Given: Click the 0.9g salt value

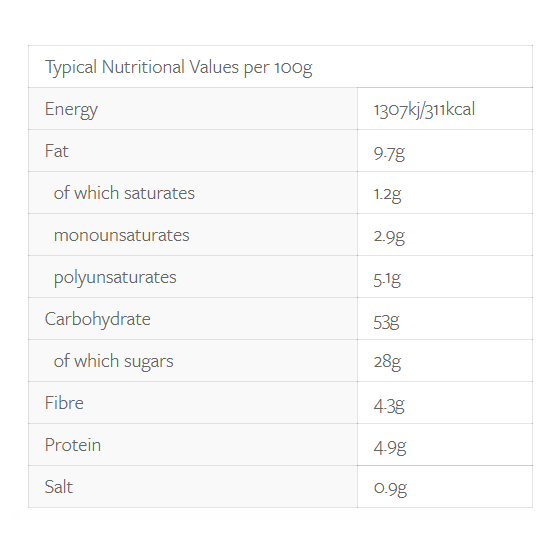Looking at the screenshot, I should point(390,488).
